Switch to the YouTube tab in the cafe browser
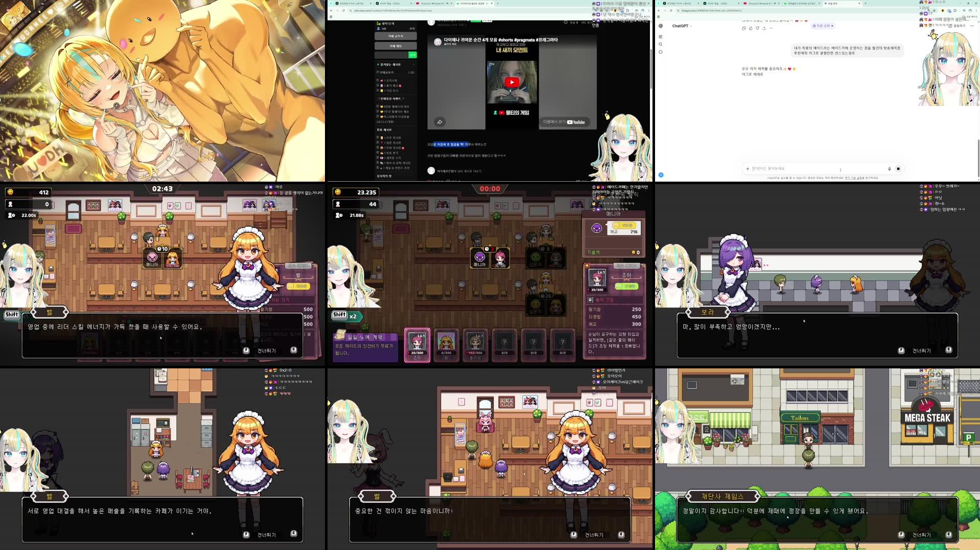This screenshot has height=550, width=980. tap(434, 4)
